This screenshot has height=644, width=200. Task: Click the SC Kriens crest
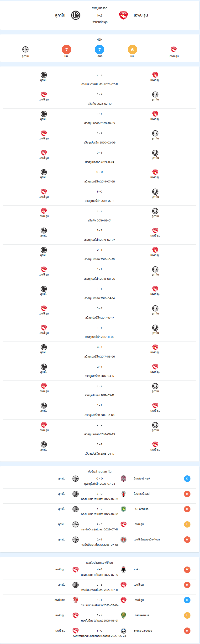123,615
